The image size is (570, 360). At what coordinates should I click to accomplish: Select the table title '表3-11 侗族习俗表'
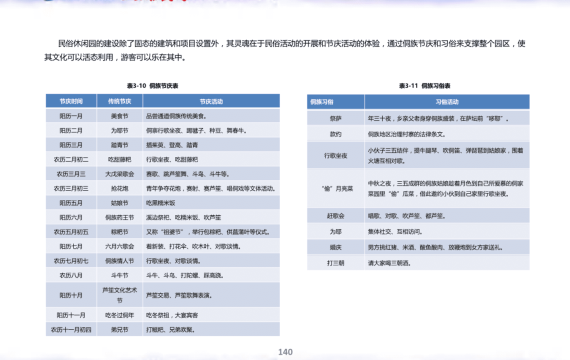425,86
